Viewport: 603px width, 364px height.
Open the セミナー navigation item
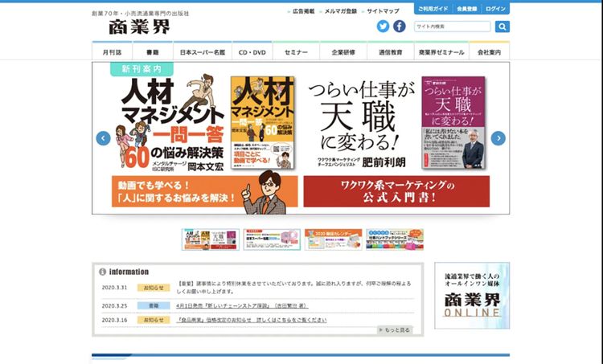click(x=295, y=51)
